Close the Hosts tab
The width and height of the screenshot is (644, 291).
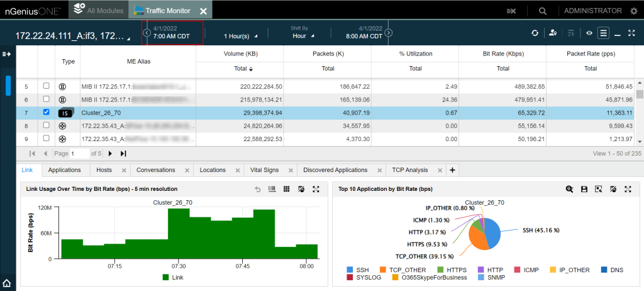(124, 170)
